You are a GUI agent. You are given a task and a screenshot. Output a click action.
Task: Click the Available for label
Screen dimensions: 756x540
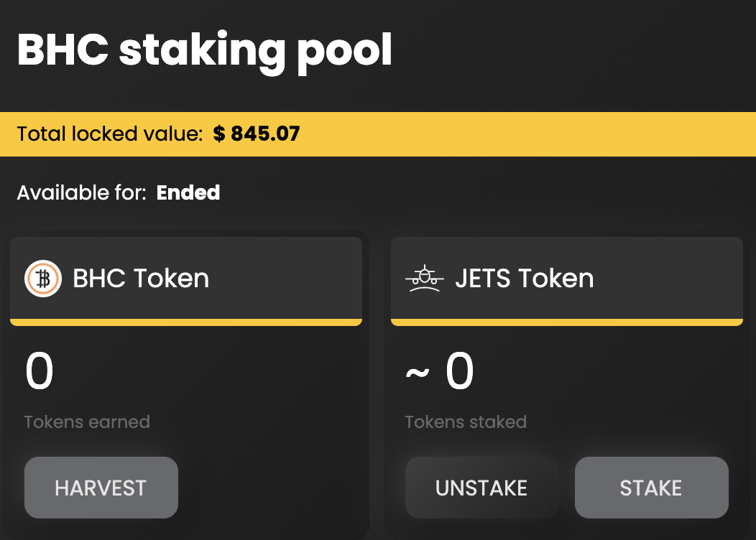point(82,192)
